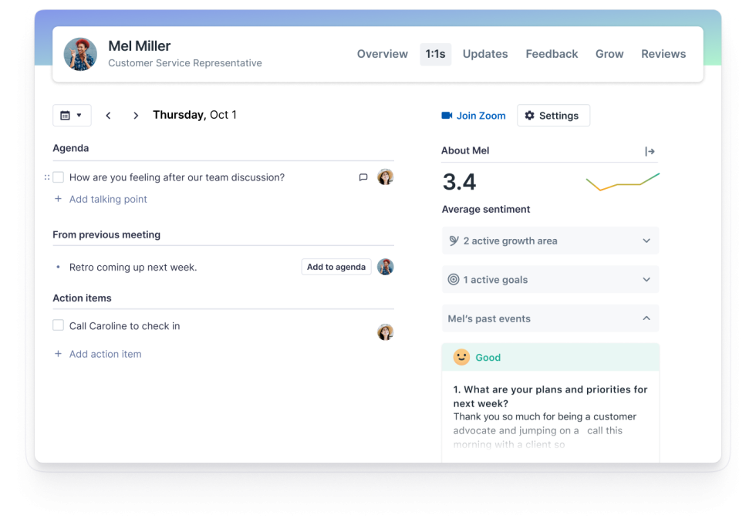Click the Join Zoom link
The height and width of the screenshot is (532, 756).
(474, 116)
